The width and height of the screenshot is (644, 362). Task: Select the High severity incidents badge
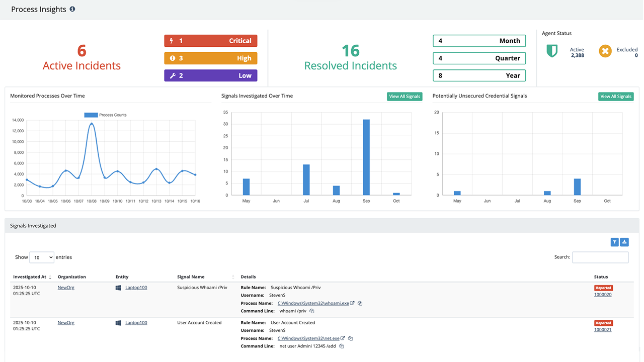[x=211, y=58]
